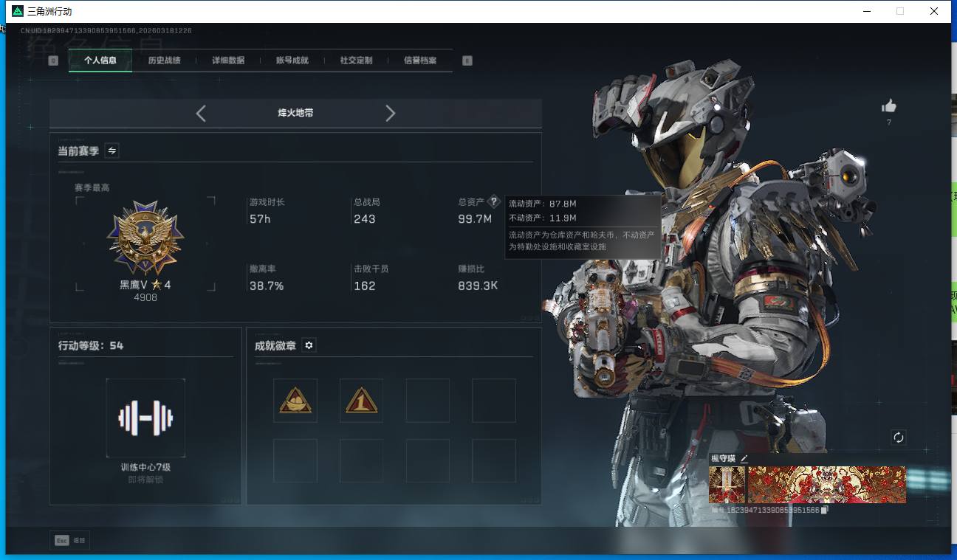Screen dimensions: 957x560
Task: Click the 击败干员 162 value
Action: tap(365, 286)
